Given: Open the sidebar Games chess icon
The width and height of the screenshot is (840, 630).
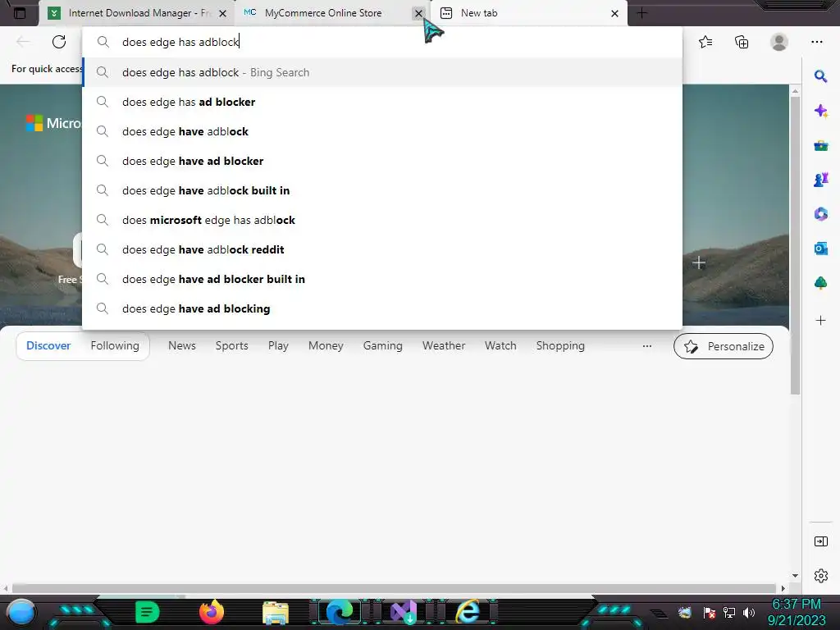Looking at the screenshot, I should 820,180.
